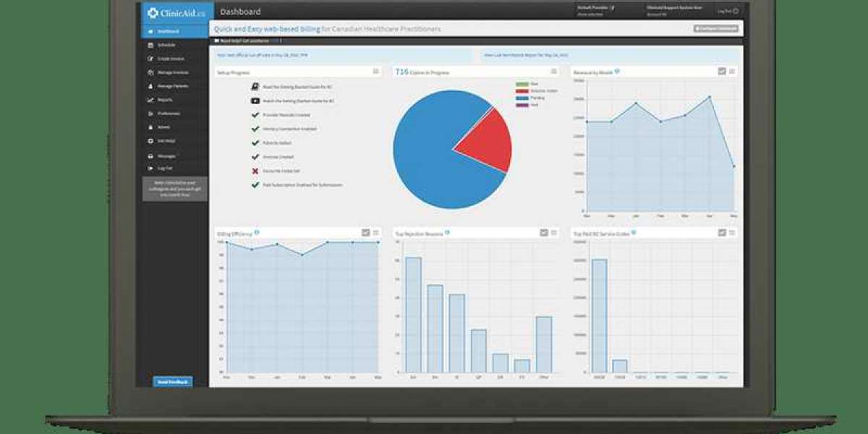
Task: Click the Log Out link in top bar
Action: click(x=728, y=12)
